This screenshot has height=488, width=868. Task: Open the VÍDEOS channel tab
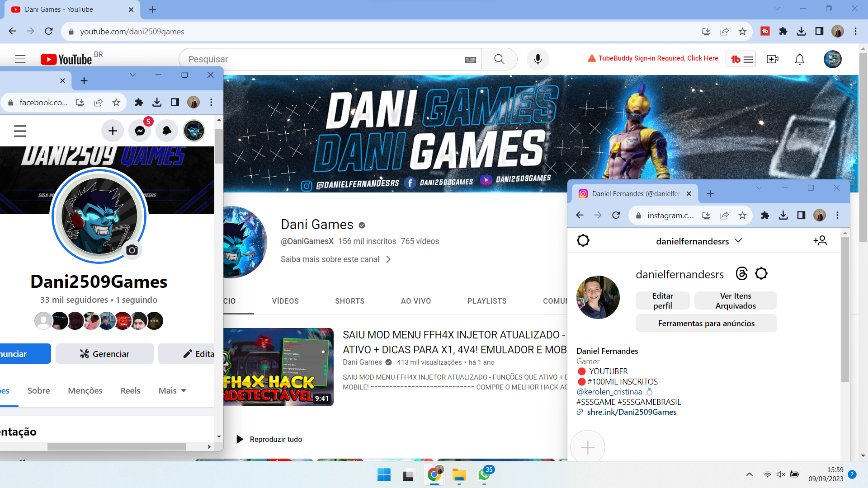[285, 301]
